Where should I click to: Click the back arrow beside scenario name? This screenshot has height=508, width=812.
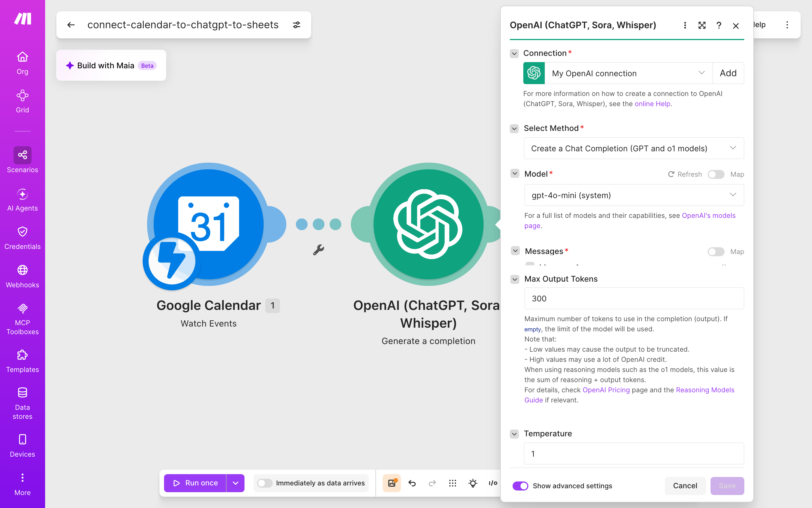tap(71, 25)
